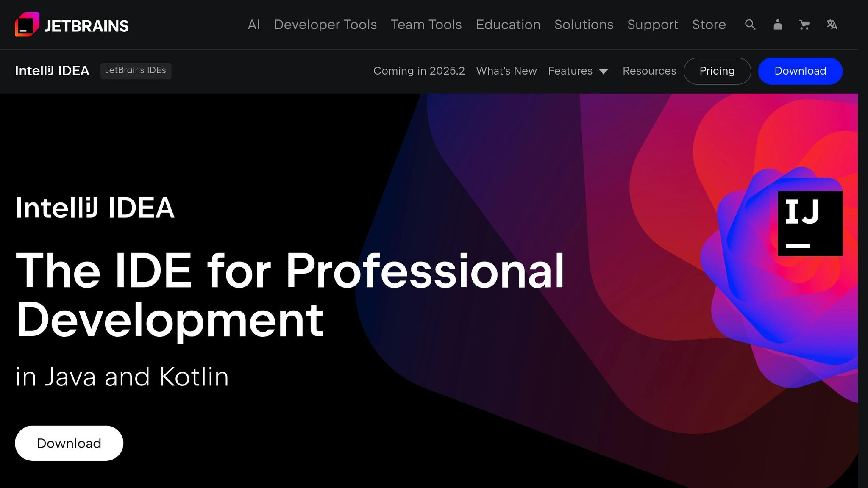The height and width of the screenshot is (488, 868).
Task: Open the Team Tools menu
Action: (426, 25)
